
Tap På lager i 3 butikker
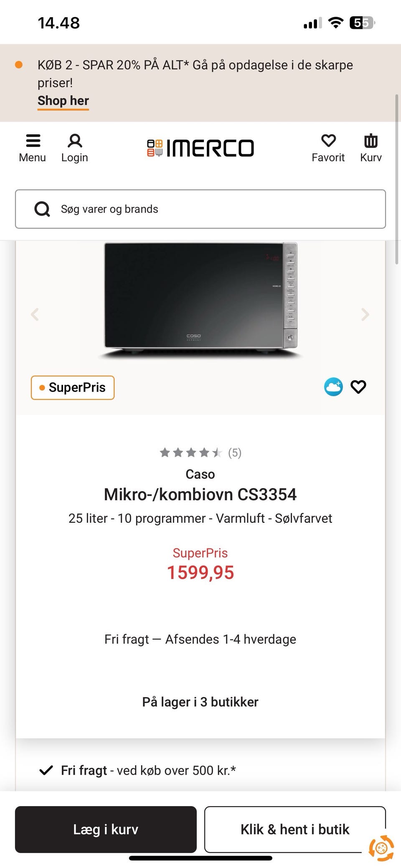200,702
